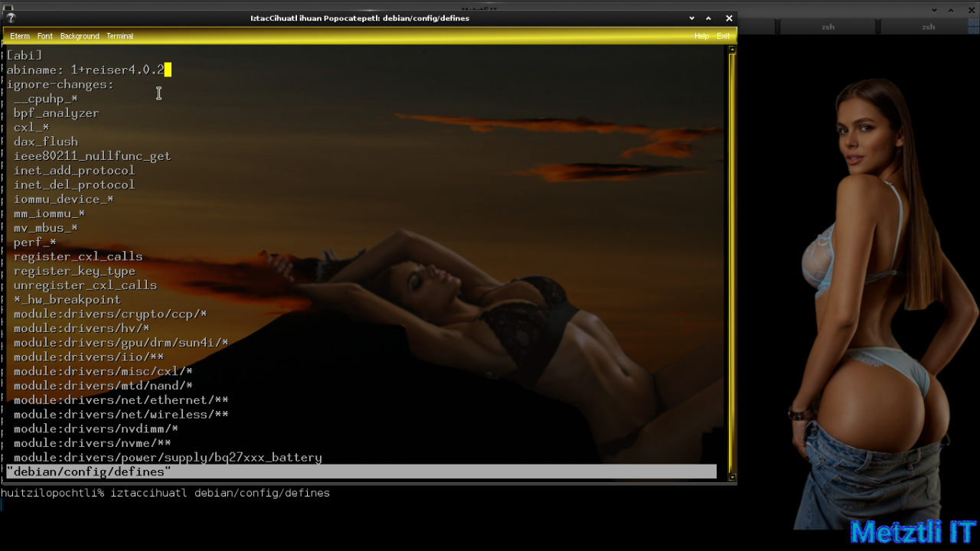980x551 pixels.
Task: Click the mm_iommu_* entry
Action: pos(49,214)
